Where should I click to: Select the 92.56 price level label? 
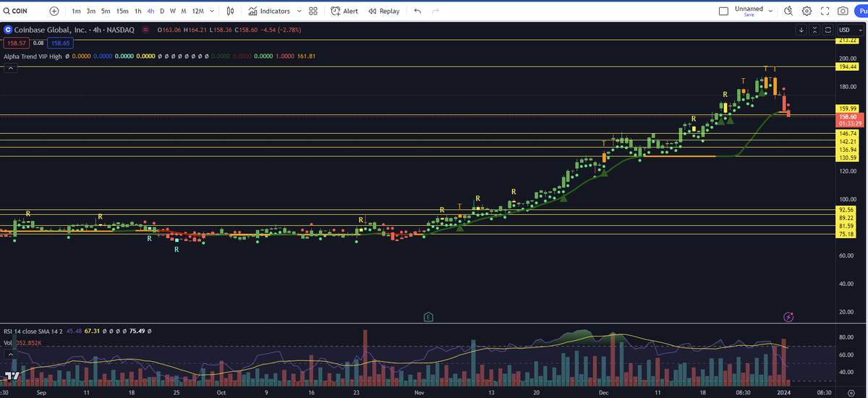click(847, 210)
